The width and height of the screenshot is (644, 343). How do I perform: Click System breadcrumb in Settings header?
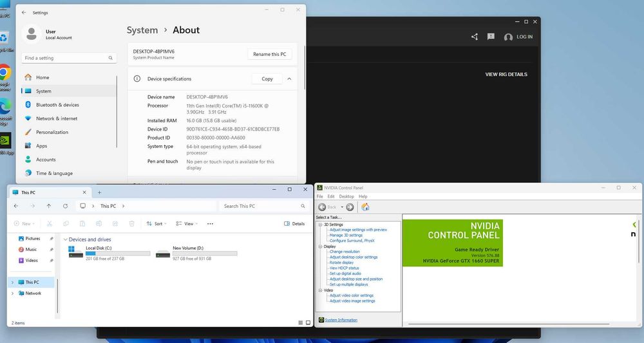pyautogui.click(x=142, y=30)
